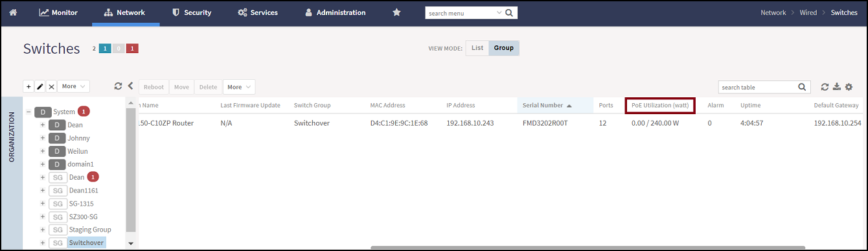Sort by MAC Address column
The image size is (868, 251).
[x=387, y=105]
